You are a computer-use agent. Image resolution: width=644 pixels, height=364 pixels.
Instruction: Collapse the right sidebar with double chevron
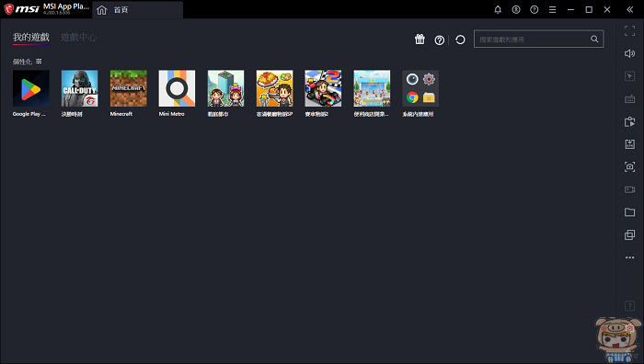pos(629,9)
